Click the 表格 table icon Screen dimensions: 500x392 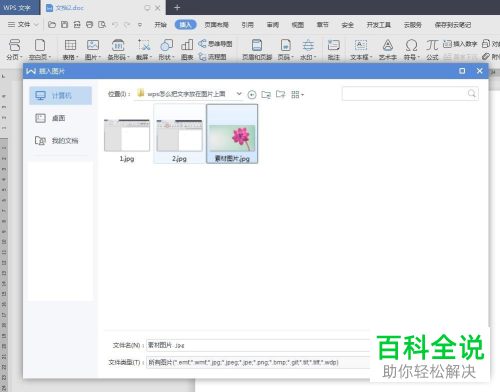coord(70,45)
